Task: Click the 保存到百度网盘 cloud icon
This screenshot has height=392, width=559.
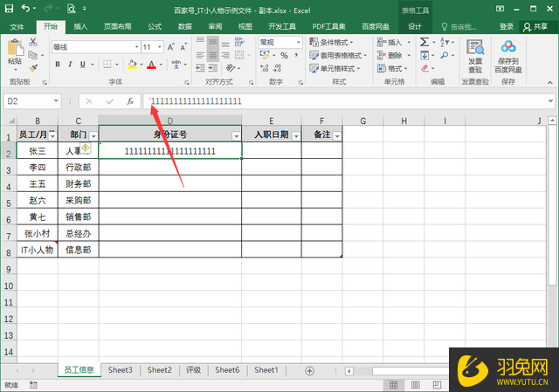Action: point(508,47)
